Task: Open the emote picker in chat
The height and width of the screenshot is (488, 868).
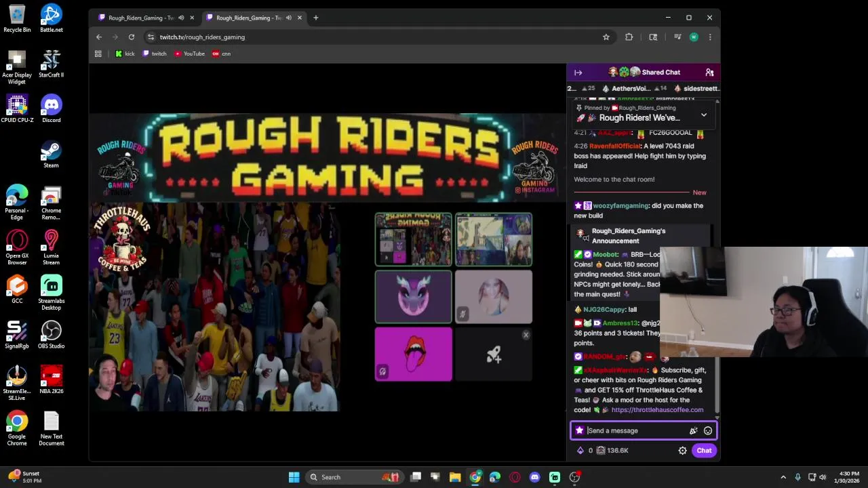Action: (x=708, y=430)
